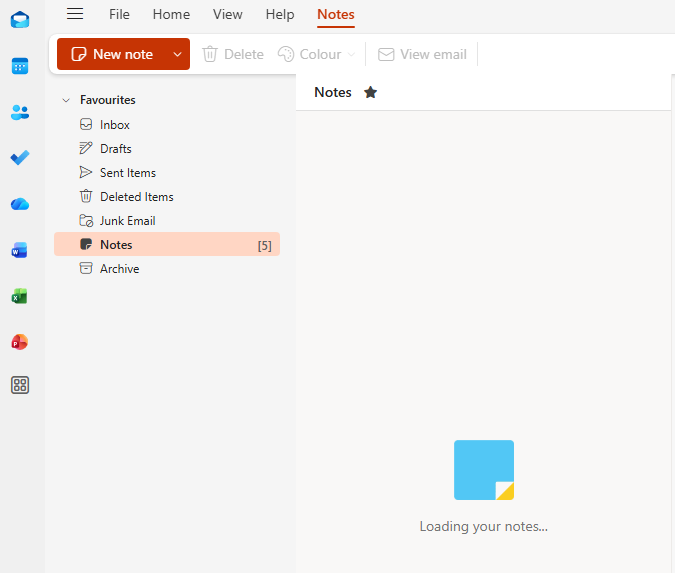The image size is (675, 573).
Task: Open the OneDrive cloud icon
Action: click(x=20, y=204)
